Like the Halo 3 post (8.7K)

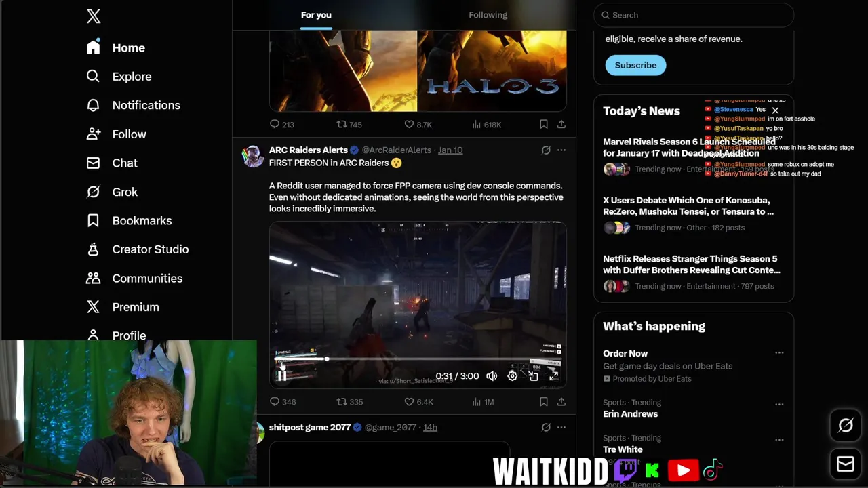(x=418, y=125)
